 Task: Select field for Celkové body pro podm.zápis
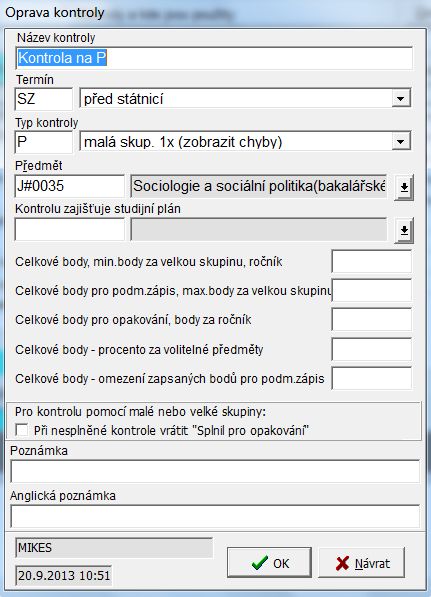coord(372,291)
